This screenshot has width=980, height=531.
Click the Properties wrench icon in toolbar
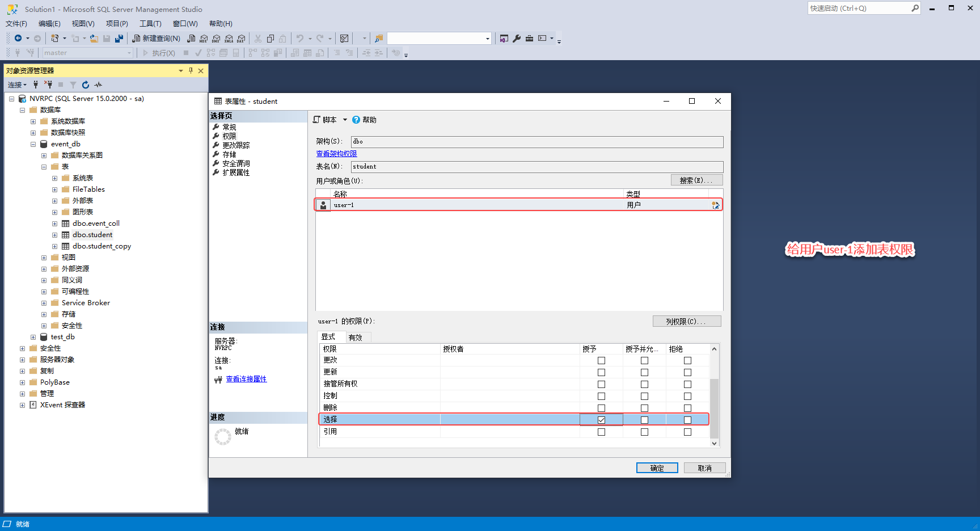517,39
